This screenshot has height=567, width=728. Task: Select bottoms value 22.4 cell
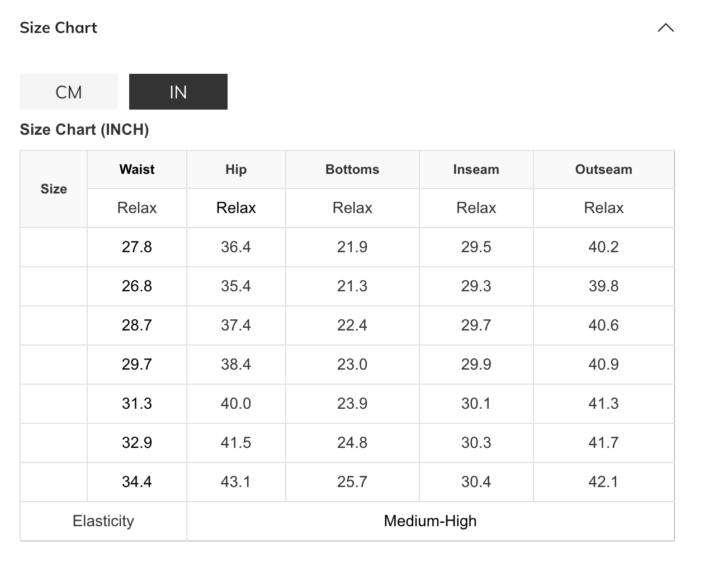point(352,325)
